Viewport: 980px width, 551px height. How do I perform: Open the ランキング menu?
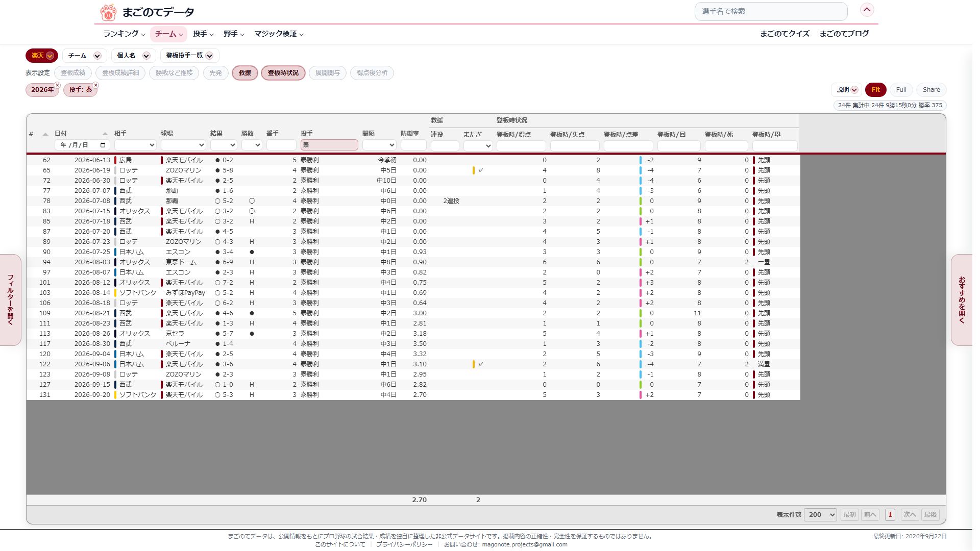(x=124, y=34)
